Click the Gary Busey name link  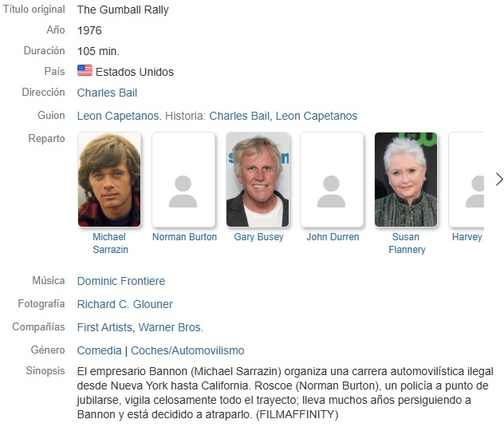(x=258, y=237)
